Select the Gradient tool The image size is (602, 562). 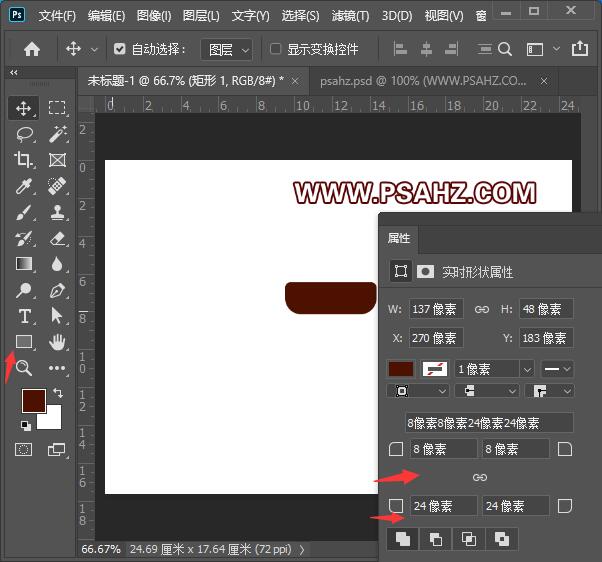click(x=24, y=264)
